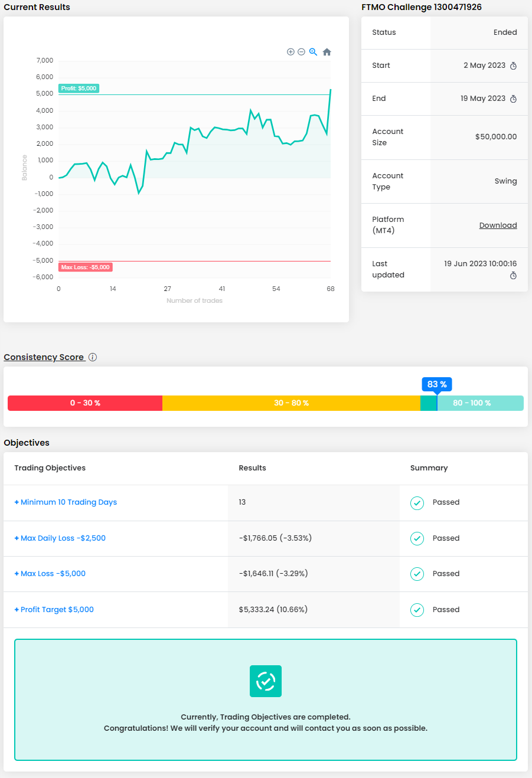Zoom out on the balance chart
The image size is (532, 778).
(x=301, y=52)
